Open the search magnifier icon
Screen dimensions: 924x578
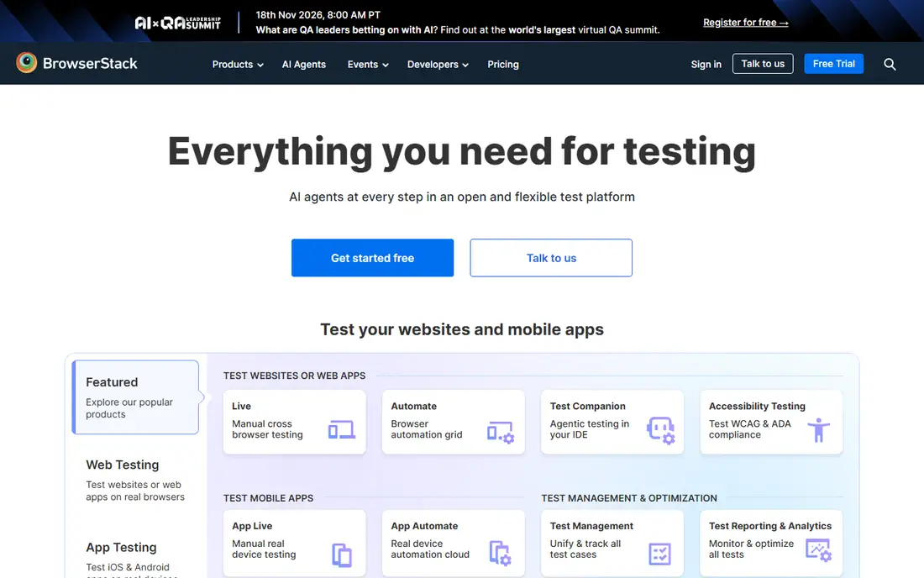(x=890, y=64)
